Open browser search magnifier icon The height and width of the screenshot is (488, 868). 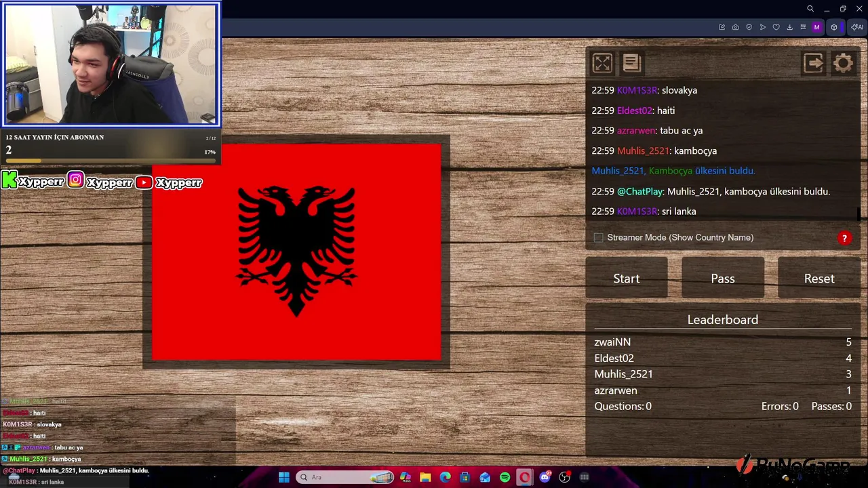coord(810,9)
